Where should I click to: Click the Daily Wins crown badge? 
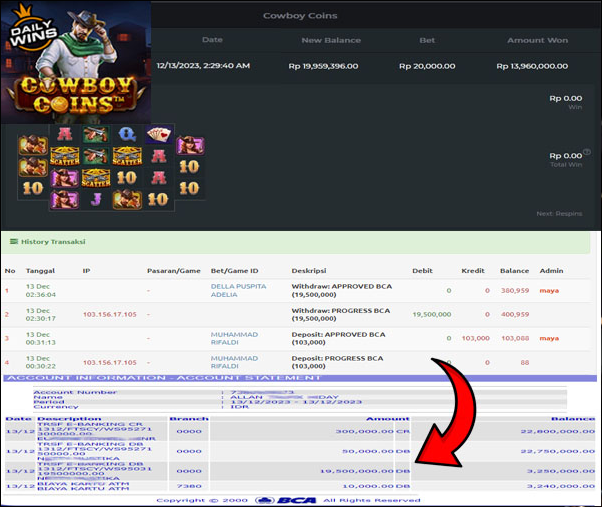point(32,29)
